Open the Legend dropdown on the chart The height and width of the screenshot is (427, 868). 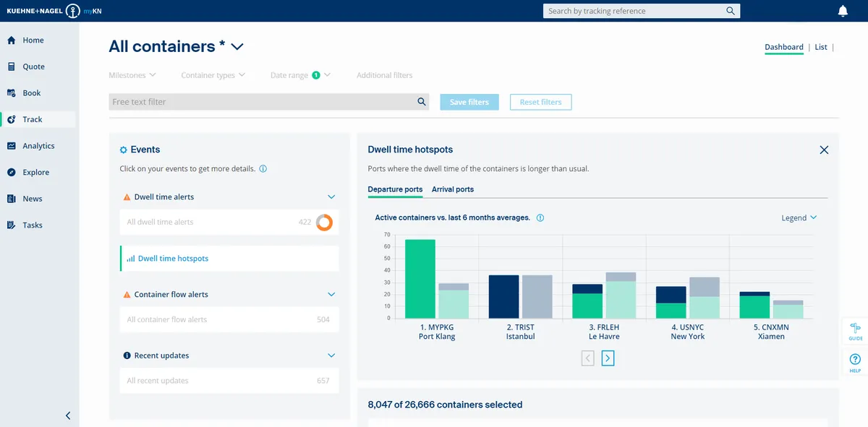pyautogui.click(x=799, y=217)
